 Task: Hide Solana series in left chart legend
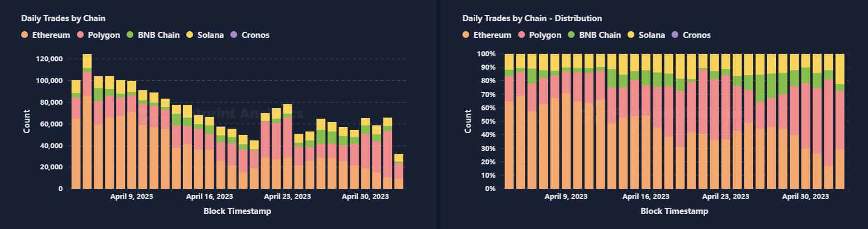[205, 35]
